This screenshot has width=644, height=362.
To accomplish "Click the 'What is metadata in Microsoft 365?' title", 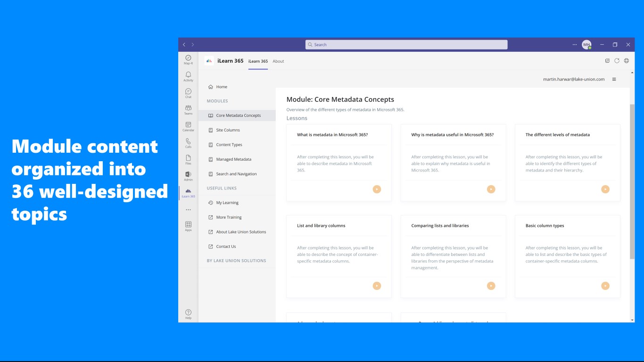I will click(332, 135).
